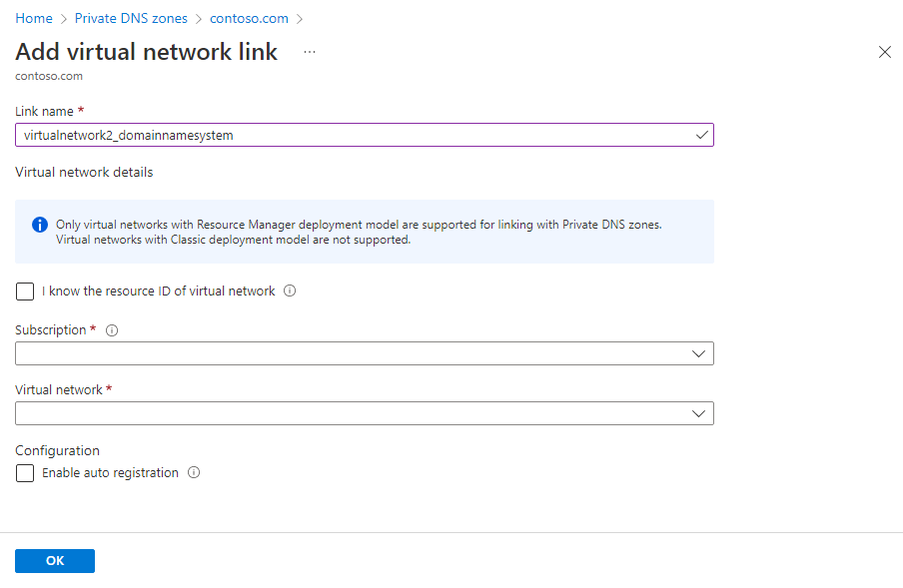The image size is (903, 588).
Task: Click the I know the resource ID label
Action: point(158,292)
